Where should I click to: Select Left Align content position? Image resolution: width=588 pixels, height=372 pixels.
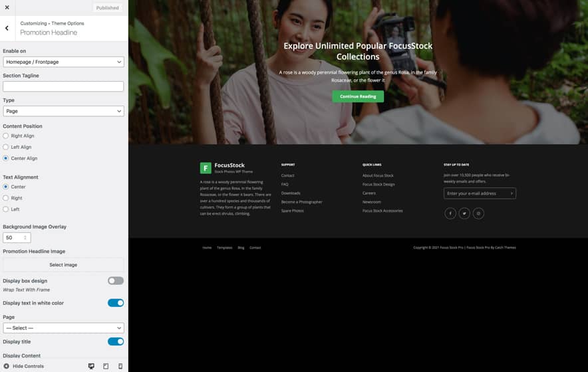tap(5, 147)
